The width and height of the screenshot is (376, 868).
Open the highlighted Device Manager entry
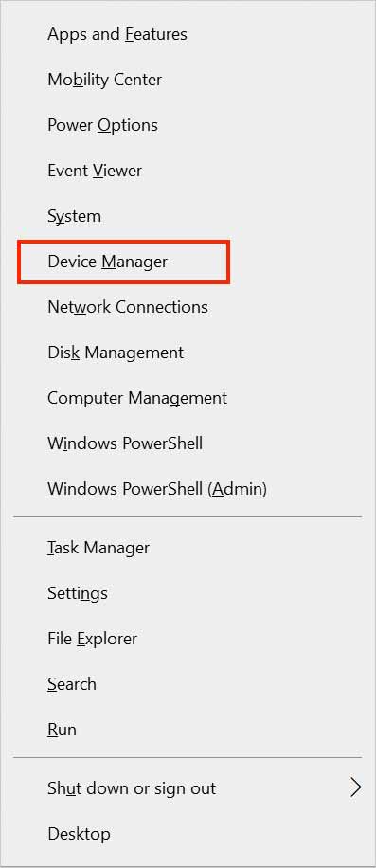tap(123, 262)
